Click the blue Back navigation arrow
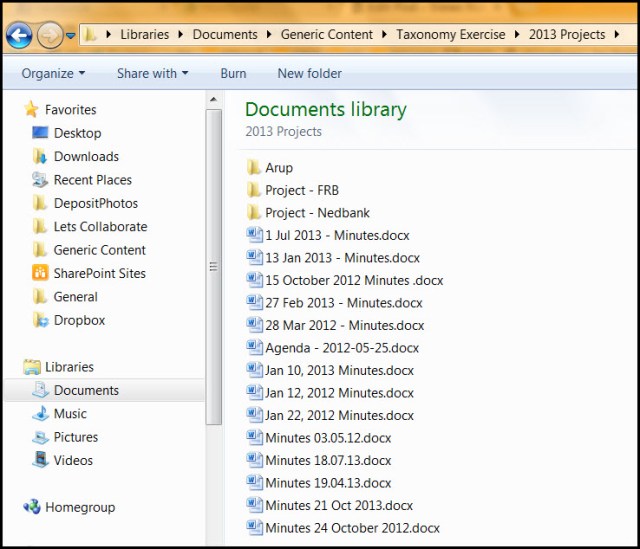Image resolution: width=640 pixels, height=549 pixels. (x=18, y=36)
